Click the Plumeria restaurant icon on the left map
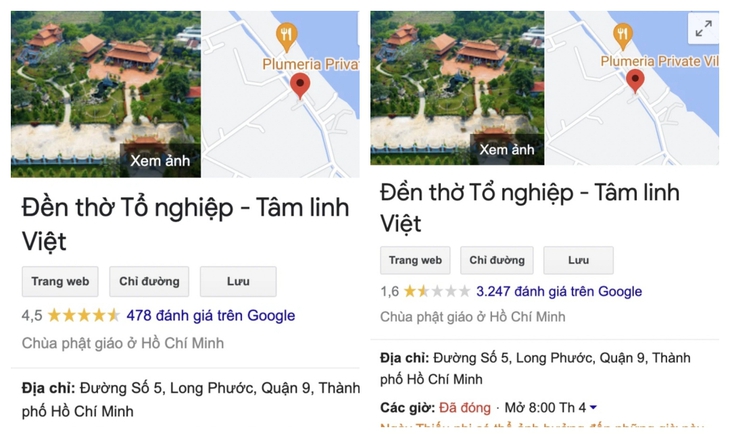Screen dimensions: 730x438 (x=287, y=37)
